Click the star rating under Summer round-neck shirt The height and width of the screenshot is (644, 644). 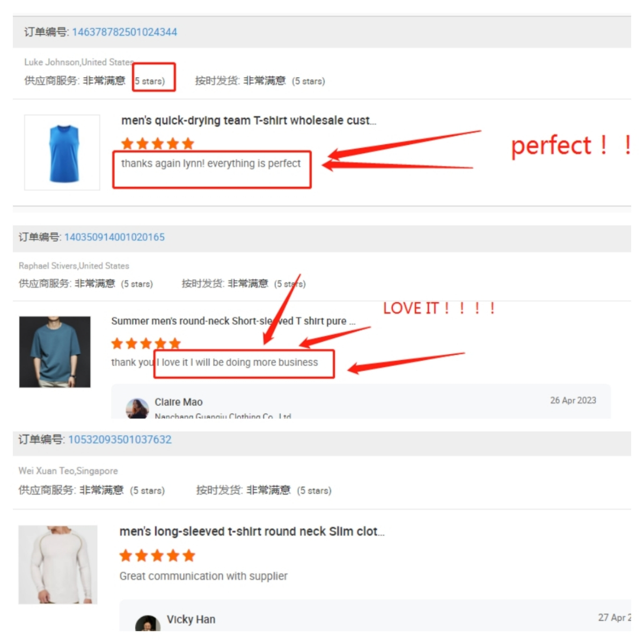(146, 343)
